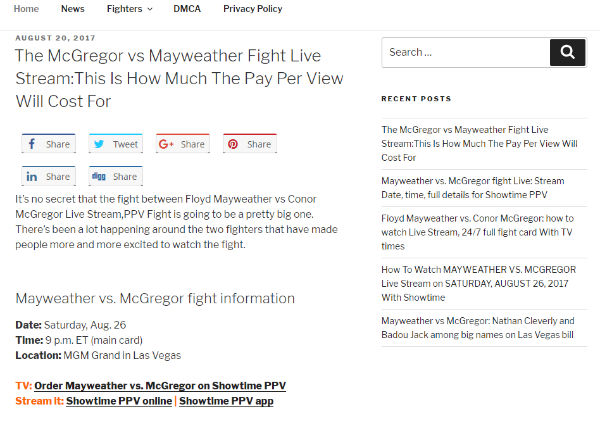Click the search magnifier button
The width and height of the screenshot is (600, 421).
tap(567, 52)
